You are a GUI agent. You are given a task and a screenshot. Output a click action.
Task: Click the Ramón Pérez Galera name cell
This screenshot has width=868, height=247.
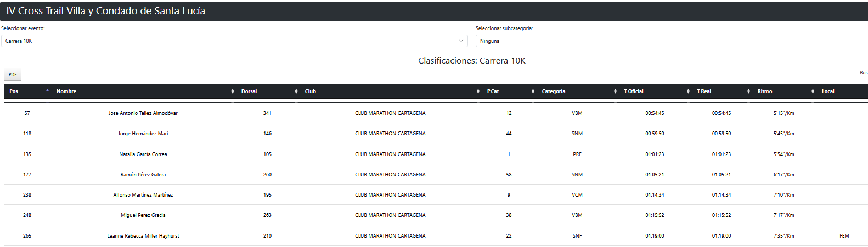click(x=143, y=175)
